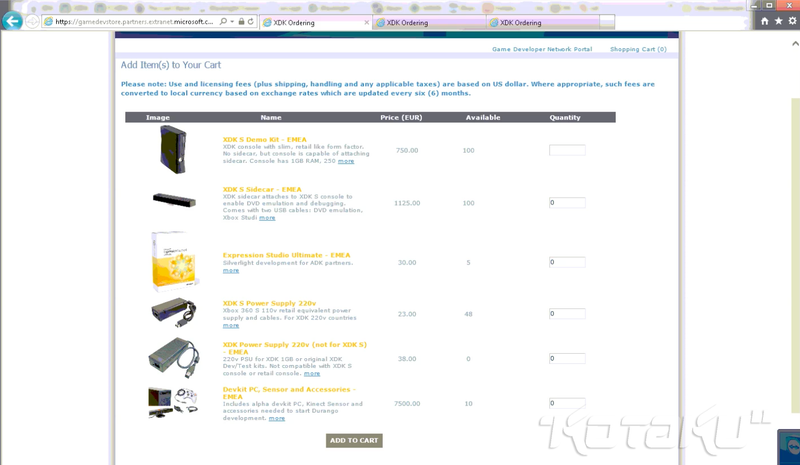Image resolution: width=800 pixels, height=465 pixels.
Task: Click the browser forward arrow button
Action: click(32, 21)
